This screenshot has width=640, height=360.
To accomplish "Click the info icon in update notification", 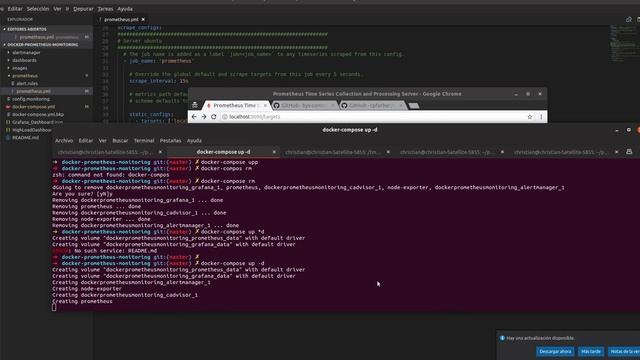I will click(502, 338).
